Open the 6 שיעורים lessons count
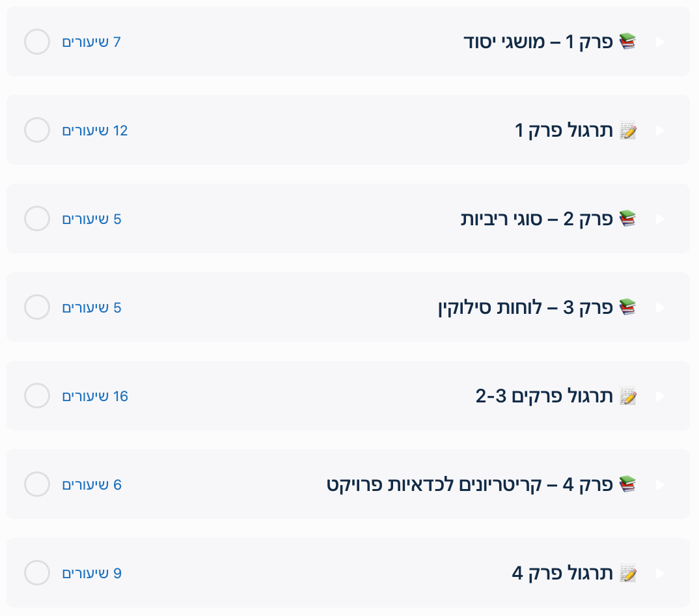 tap(92, 484)
